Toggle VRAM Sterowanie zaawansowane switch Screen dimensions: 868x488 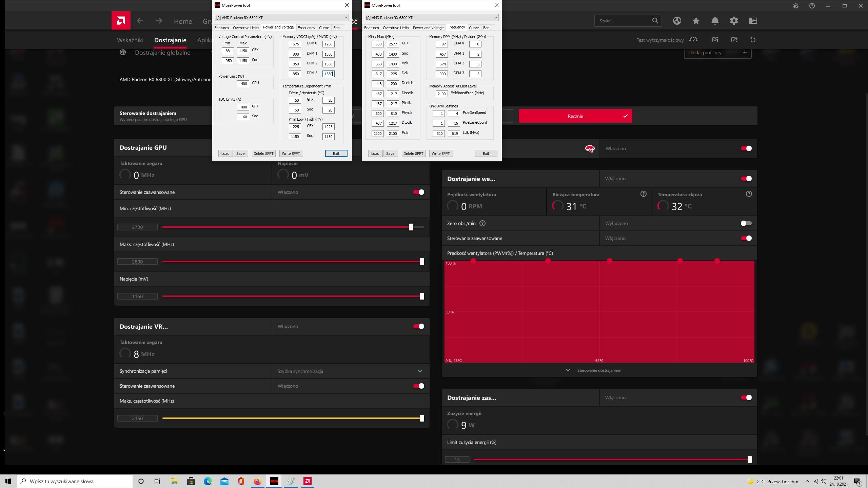click(x=418, y=386)
